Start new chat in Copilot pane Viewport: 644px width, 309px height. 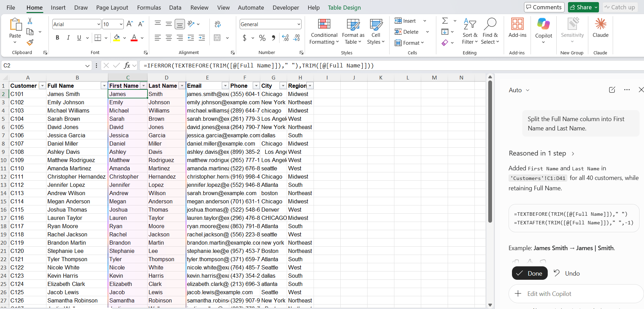[x=612, y=90]
